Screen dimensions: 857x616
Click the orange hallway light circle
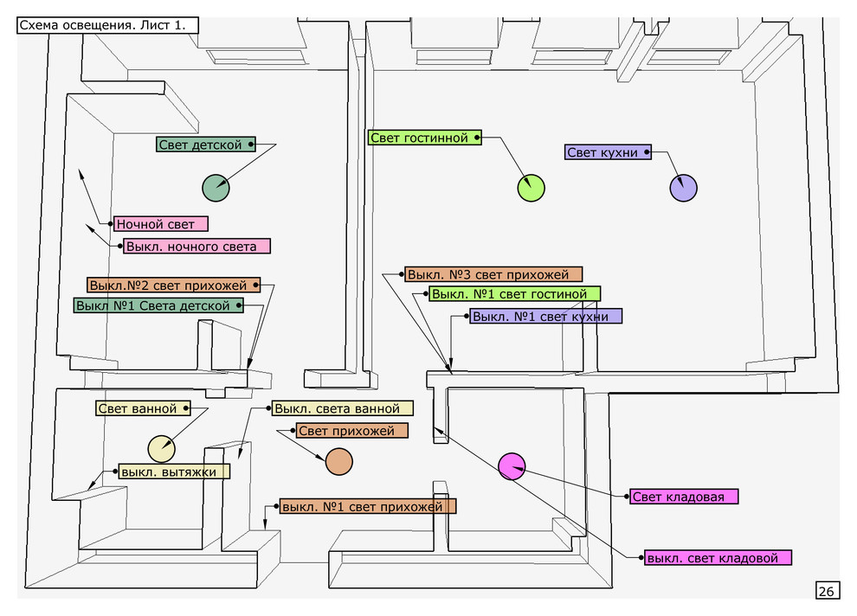click(x=338, y=461)
